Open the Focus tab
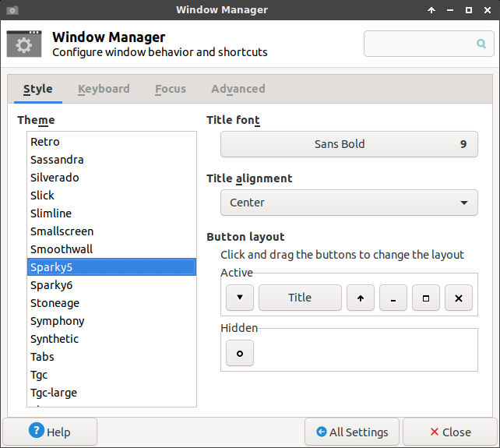500x448 pixels. click(x=170, y=89)
